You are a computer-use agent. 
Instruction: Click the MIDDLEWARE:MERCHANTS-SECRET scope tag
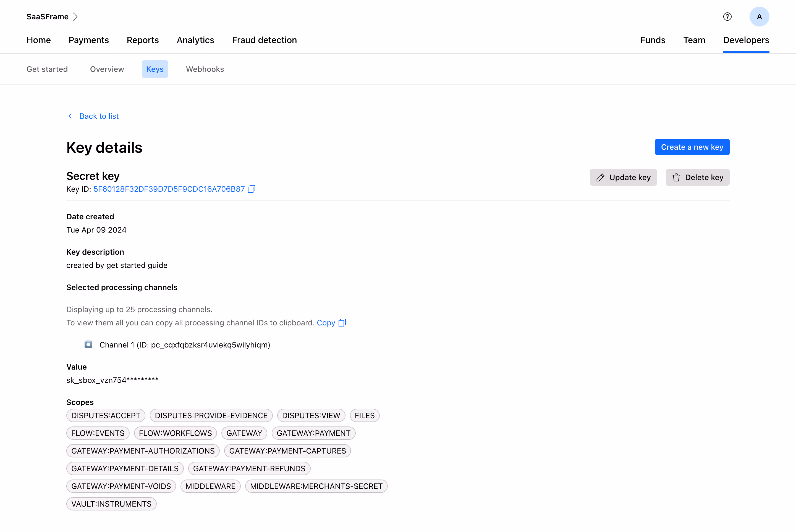[316, 486]
